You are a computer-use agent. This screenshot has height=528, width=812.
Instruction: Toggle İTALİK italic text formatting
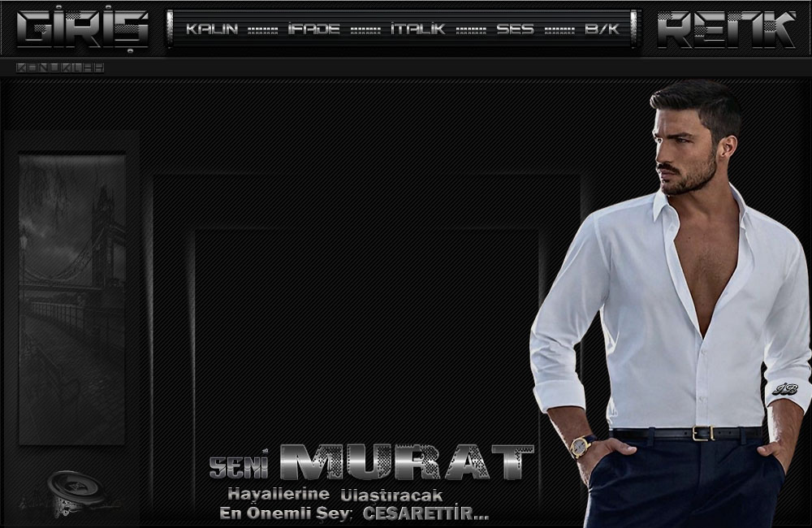(x=417, y=29)
